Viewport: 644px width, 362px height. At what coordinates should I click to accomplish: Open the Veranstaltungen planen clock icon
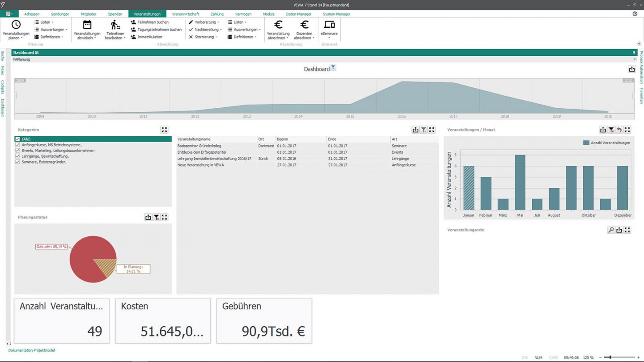tap(16, 25)
